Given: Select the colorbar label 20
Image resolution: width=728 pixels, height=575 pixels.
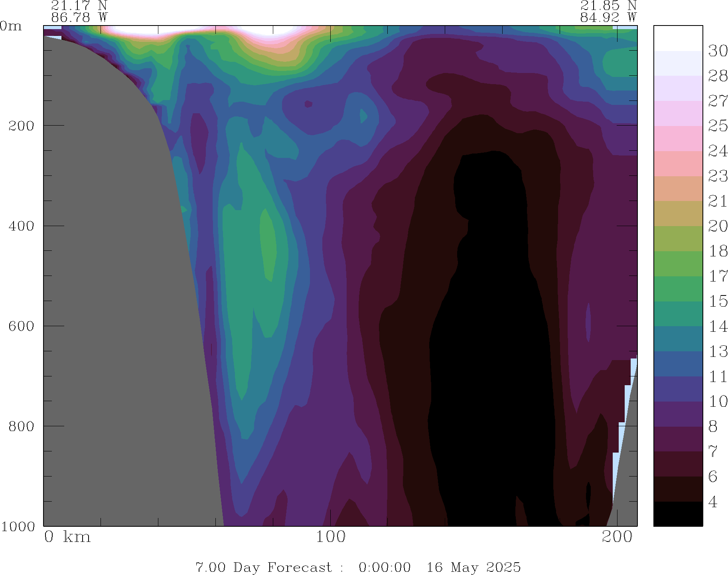Looking at the screenshot, I should tap(718, 226).
